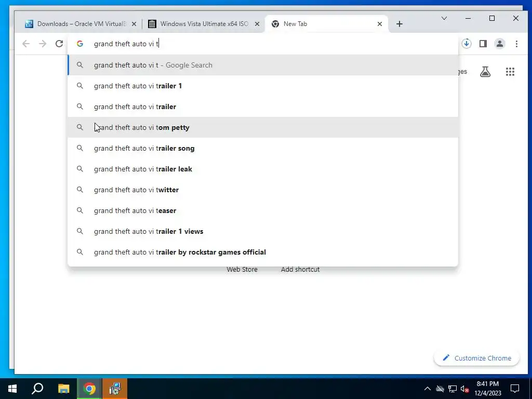532x399 pixels.
Task: Toggle the Chrome side panel
Action: click(483, 44)
